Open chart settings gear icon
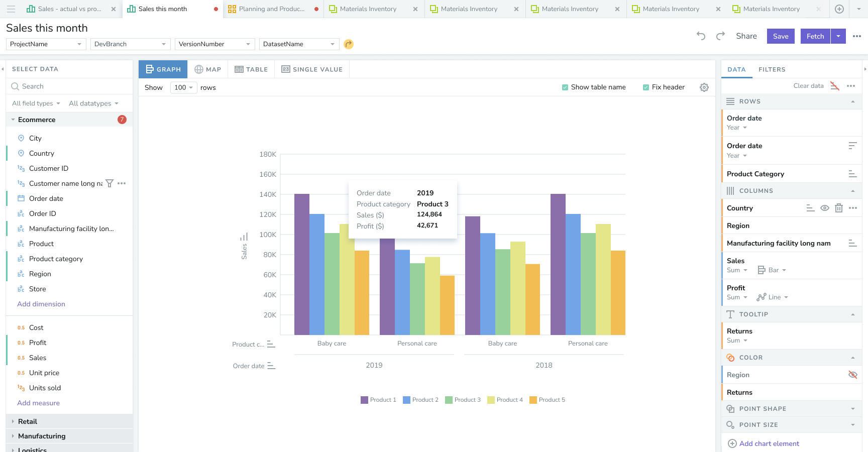 tap(704, 87)
